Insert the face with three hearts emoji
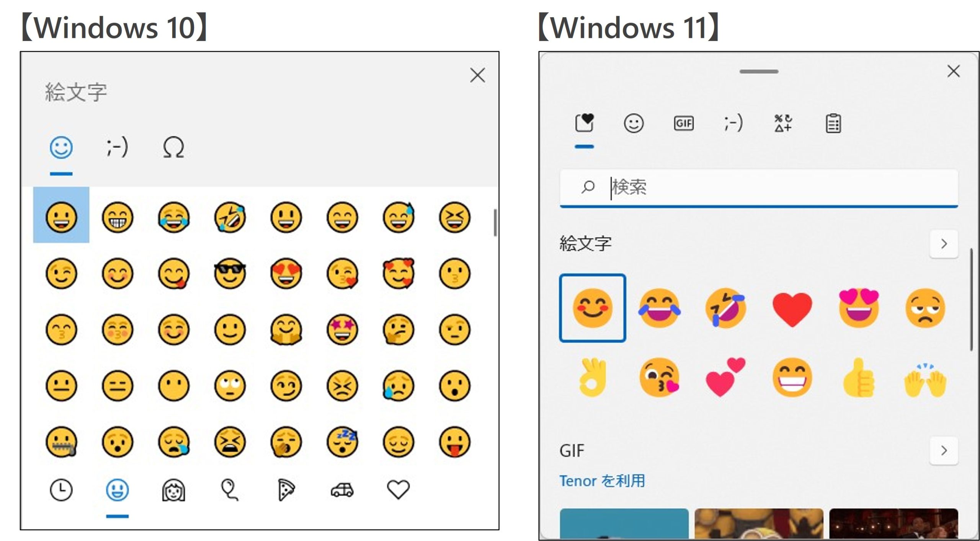980x541 pixels. pyautogui.click(x=398, y=274)
